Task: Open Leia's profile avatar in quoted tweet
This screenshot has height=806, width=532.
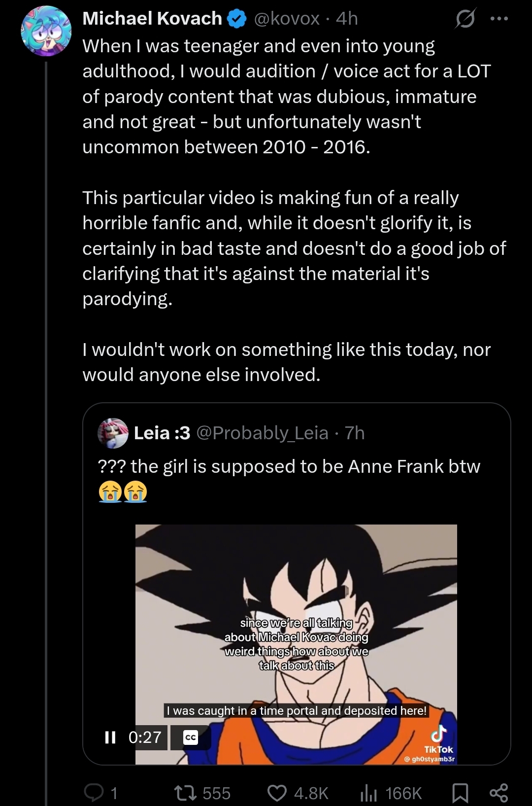Action: [113, 433]
